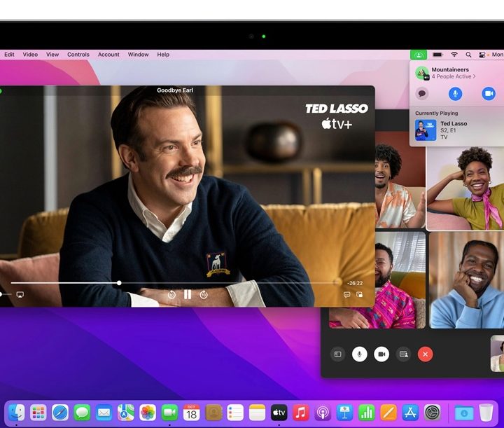Skip forward 10 seconds
This screenshot has width=504, height=428.
tap(204, 294)
